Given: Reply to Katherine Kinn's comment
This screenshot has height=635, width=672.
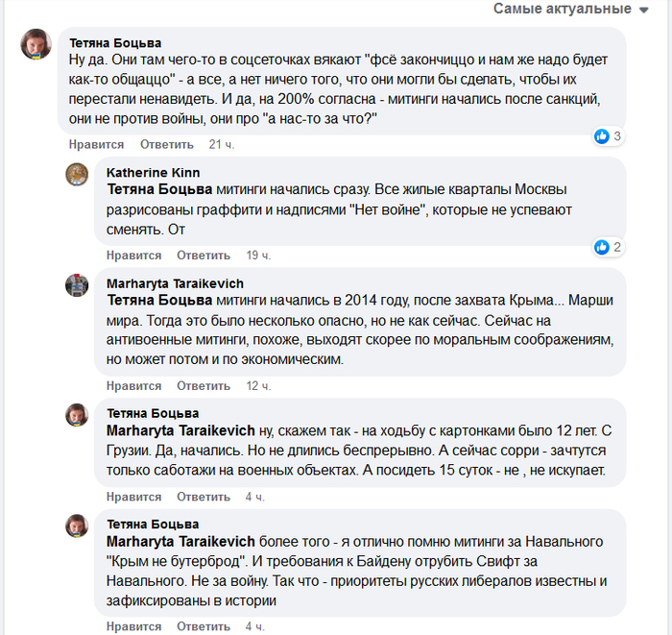Looking at the screenshot, I should [x=204, y=256].
